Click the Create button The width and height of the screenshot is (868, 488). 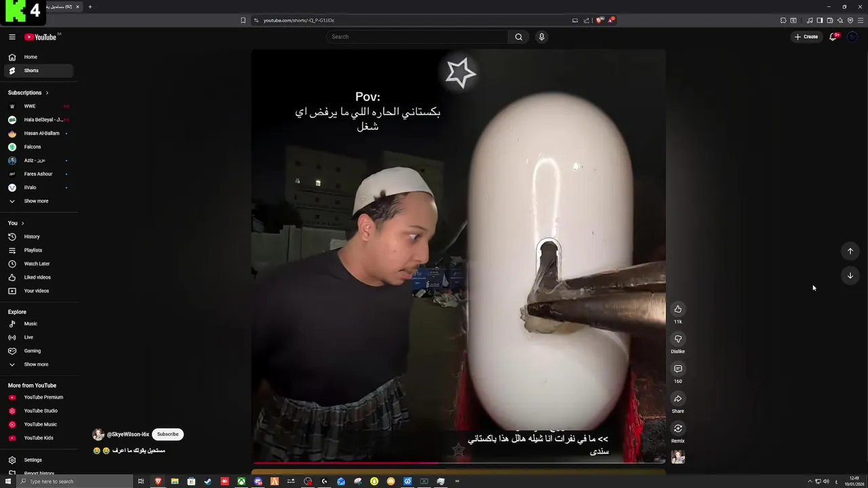pyautogui.click(x=806, y=37)
